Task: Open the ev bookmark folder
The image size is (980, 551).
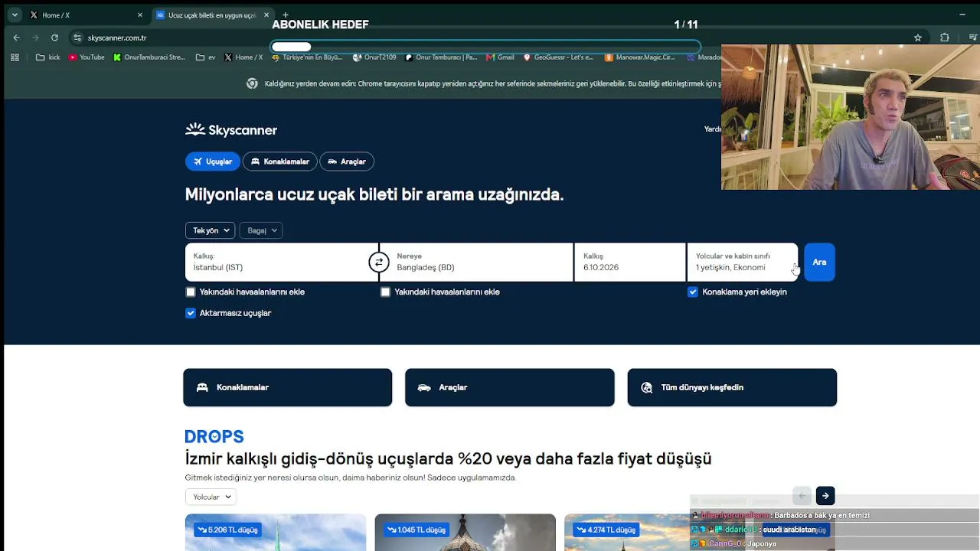Action: [206, 57]
